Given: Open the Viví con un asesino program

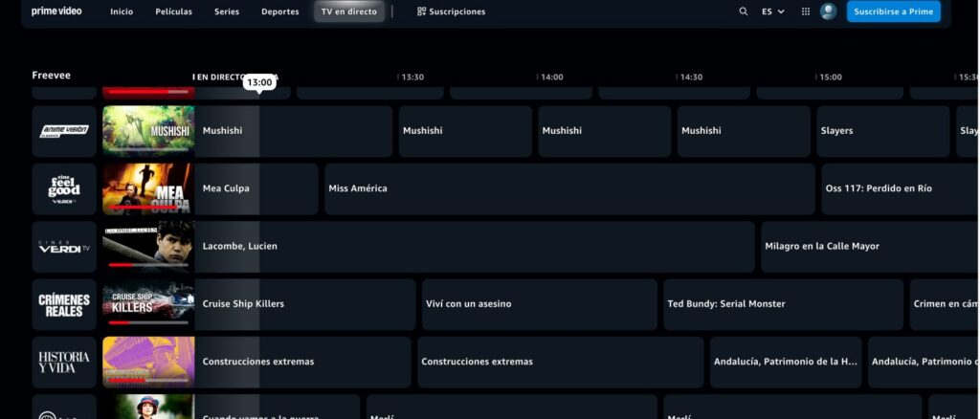Looking at the screenshot, I should [x=540, y=305].
